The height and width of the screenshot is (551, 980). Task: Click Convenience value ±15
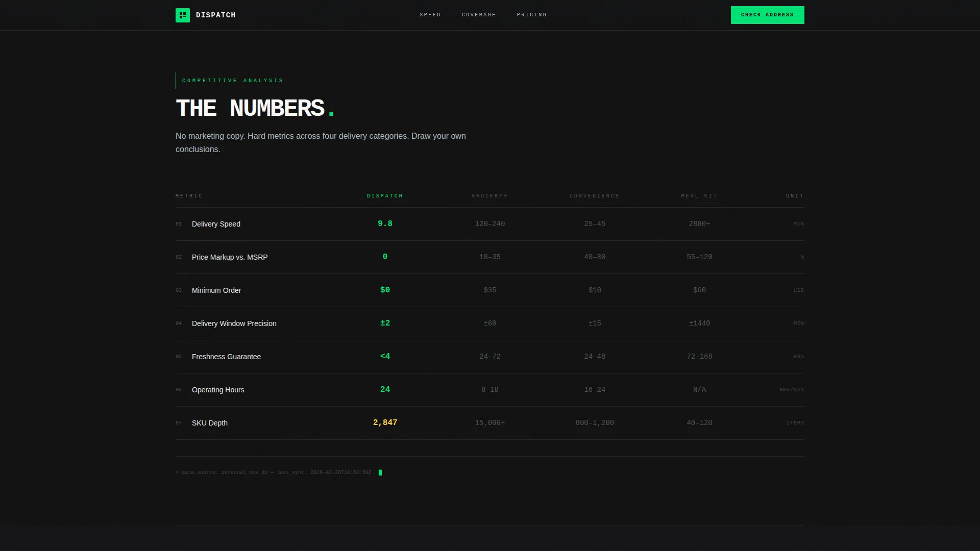[595, 323]
